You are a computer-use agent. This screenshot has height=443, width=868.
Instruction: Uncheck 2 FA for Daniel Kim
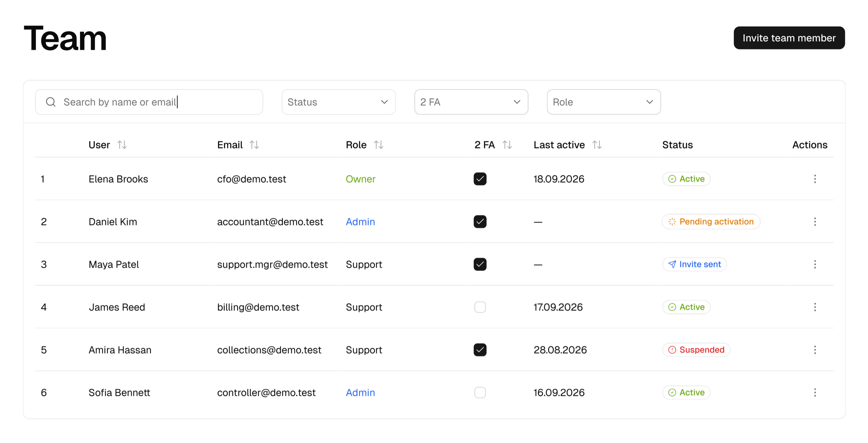coord(480,221)
